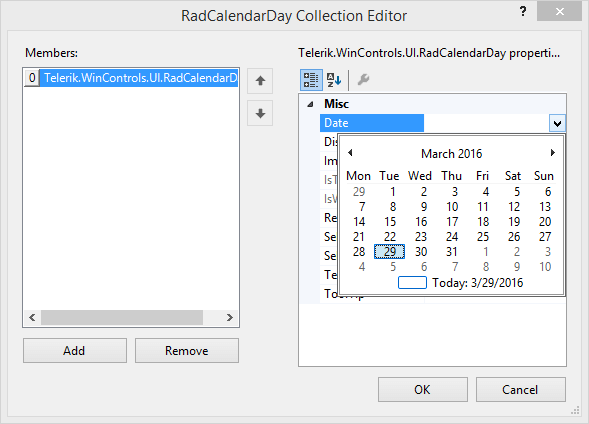Switch property grid to Categorized view
The width and height of the screenshot is (589, 424).
tap(311, 80)
